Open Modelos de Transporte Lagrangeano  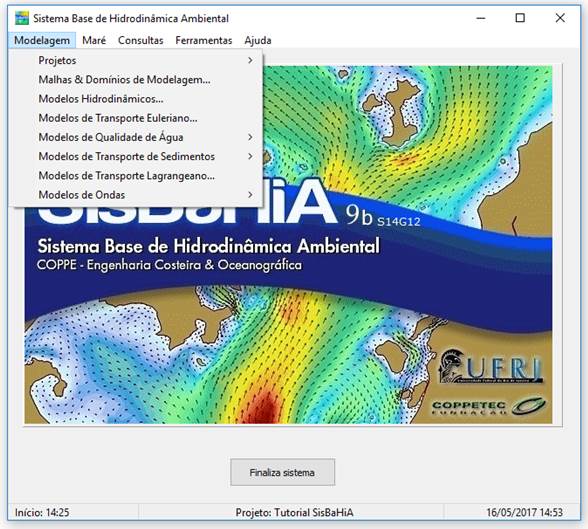[x=136, y=175]
